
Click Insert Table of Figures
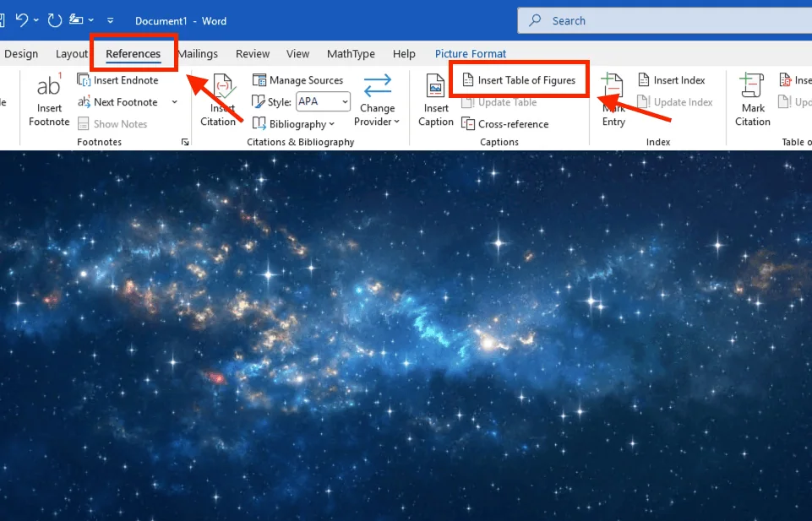519,80
